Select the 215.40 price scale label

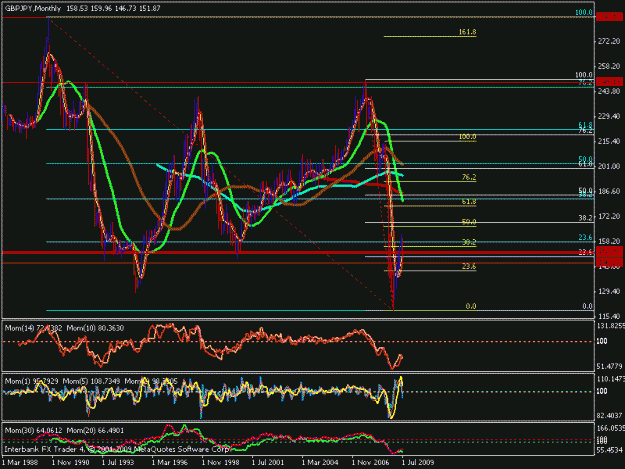pyautogui.click(x=609, y=141)
